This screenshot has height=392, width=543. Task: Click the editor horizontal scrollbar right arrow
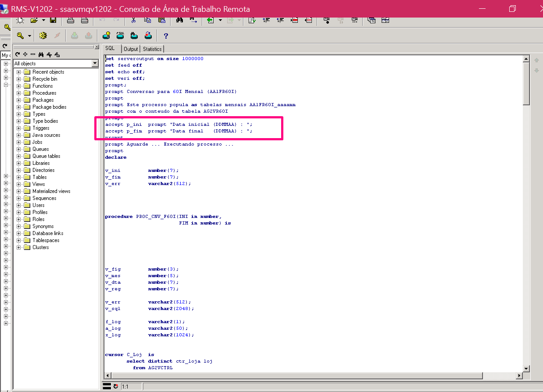point(520,376)
